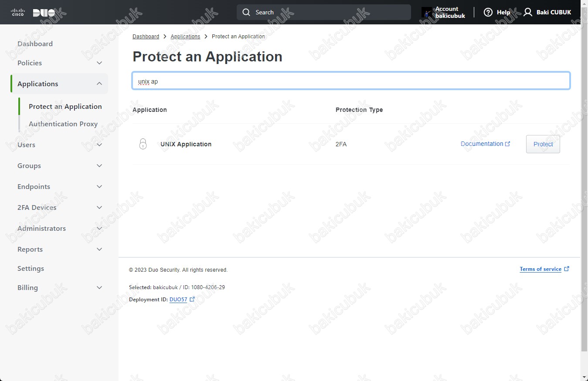Open Groups in the sidebar

(x=29, y=165)
